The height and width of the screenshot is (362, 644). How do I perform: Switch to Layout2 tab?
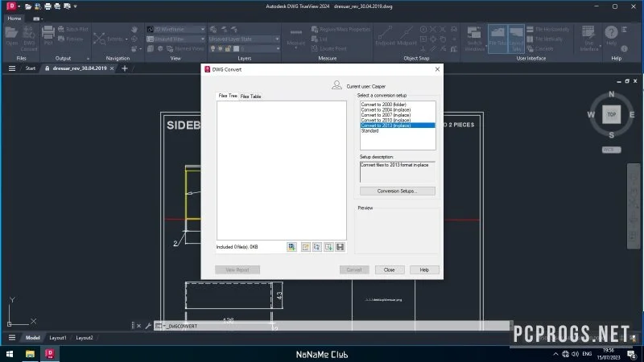[85, 338]
